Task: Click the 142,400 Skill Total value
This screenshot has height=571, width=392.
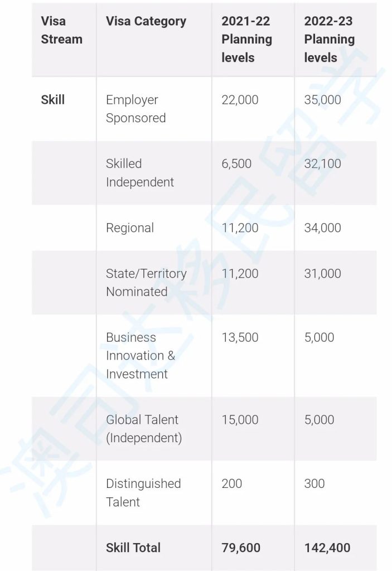Action: 327,548
